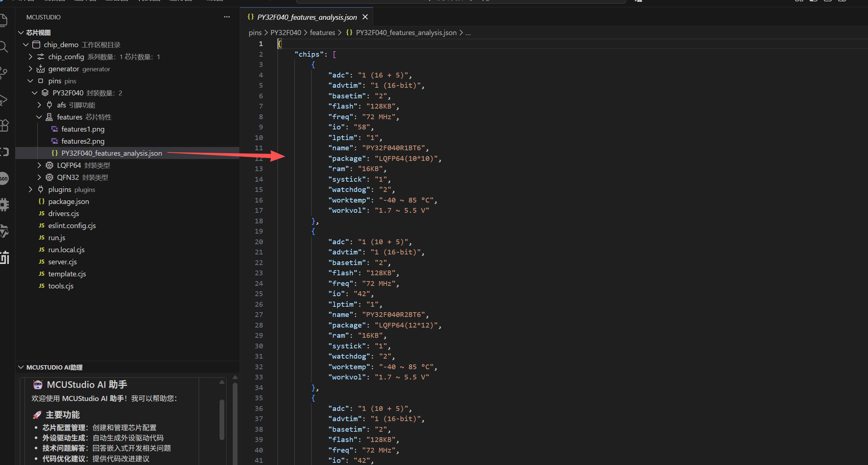Click the chip-shaped MCU icon in the activity bar

(x=4, y=204)
